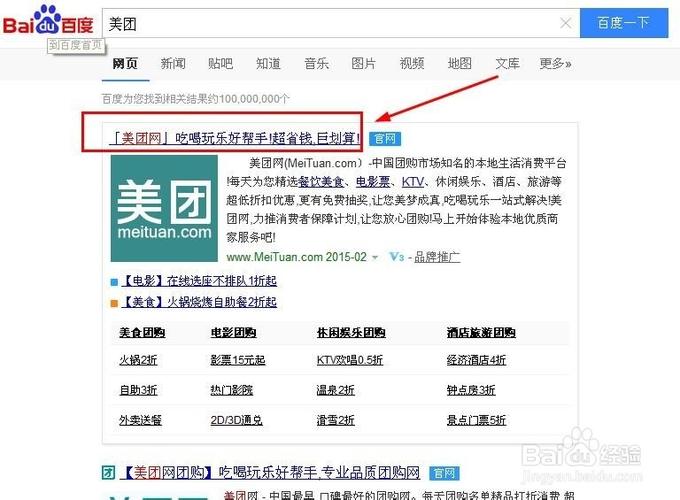Open the 休闲娱乐团购 column heading
This screenshot has height=500, width=680.
tap(351, 333)
